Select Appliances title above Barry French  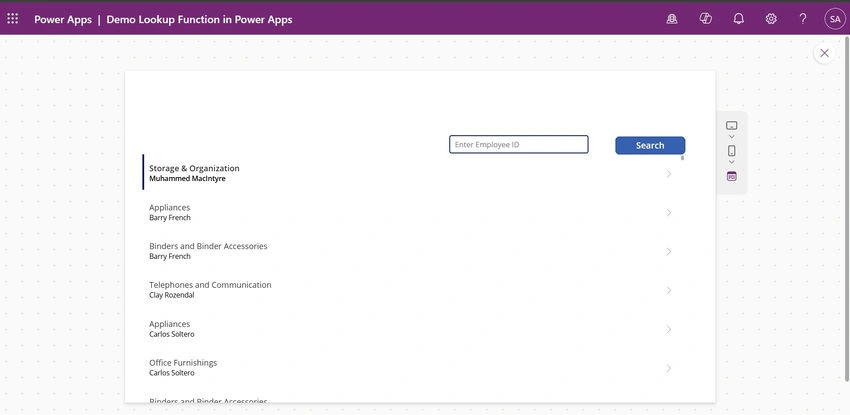pos(170,208)
